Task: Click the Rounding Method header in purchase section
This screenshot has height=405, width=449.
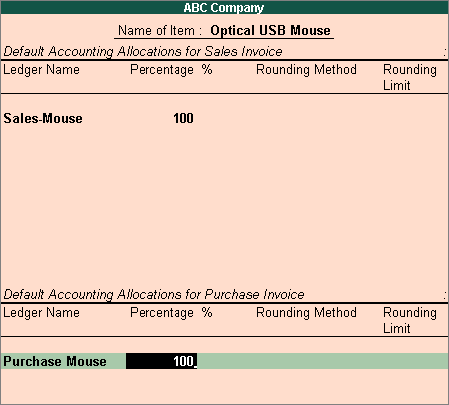Action: coord(306,313)
